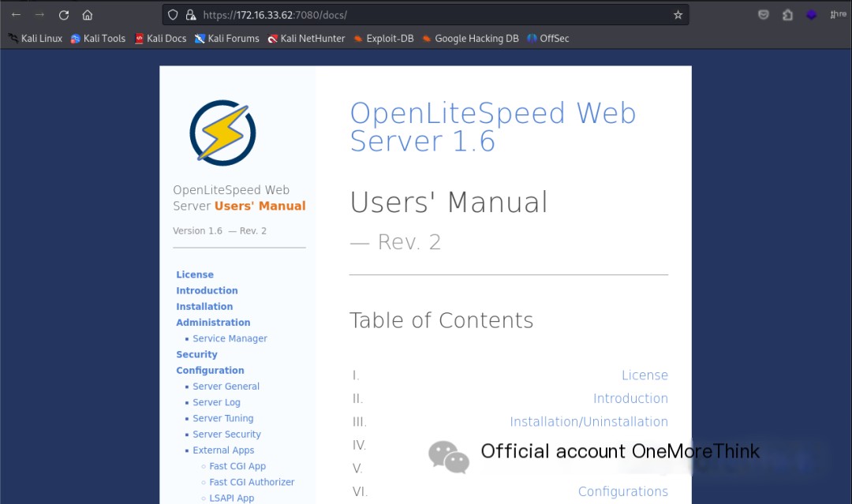Open Server General sidebar link
Screen dimensions: 852x504
(226, 386)
